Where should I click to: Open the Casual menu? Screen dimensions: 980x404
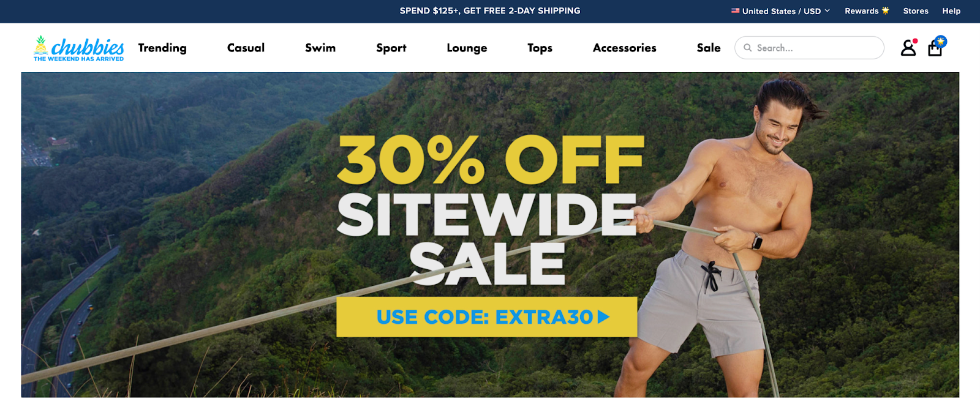246,48
